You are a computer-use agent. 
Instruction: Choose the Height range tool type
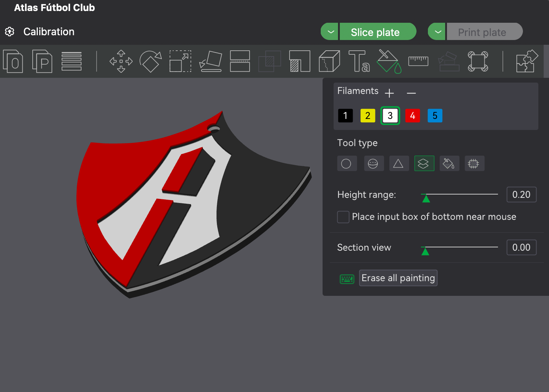pos(424,163)
